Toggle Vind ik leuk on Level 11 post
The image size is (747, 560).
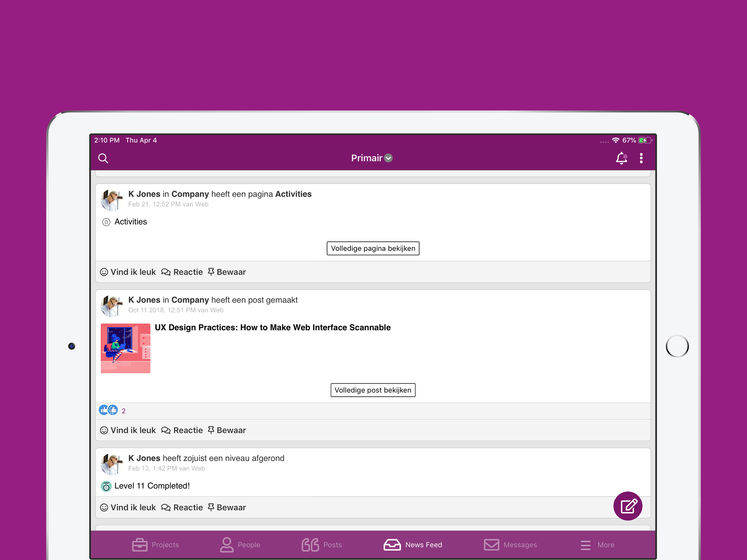pos(128,507)
